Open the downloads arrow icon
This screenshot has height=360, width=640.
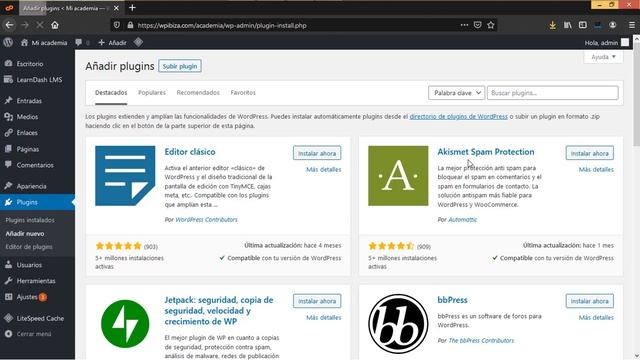pos(553,25)
